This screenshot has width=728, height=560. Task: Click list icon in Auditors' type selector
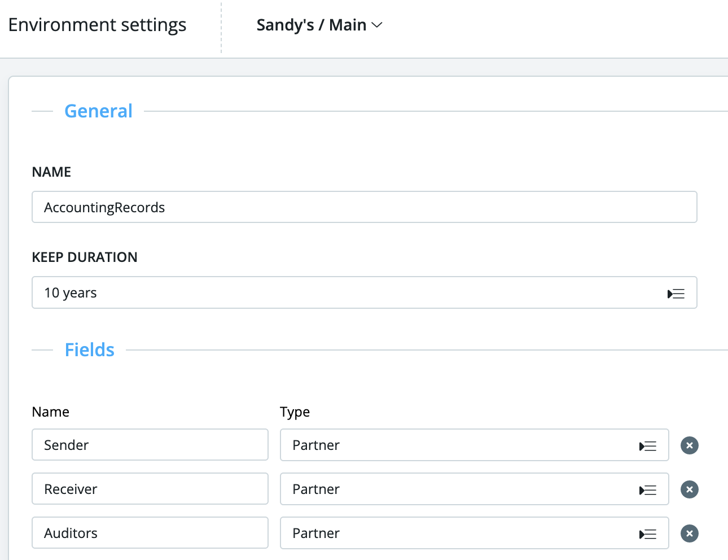coord(647,534)
